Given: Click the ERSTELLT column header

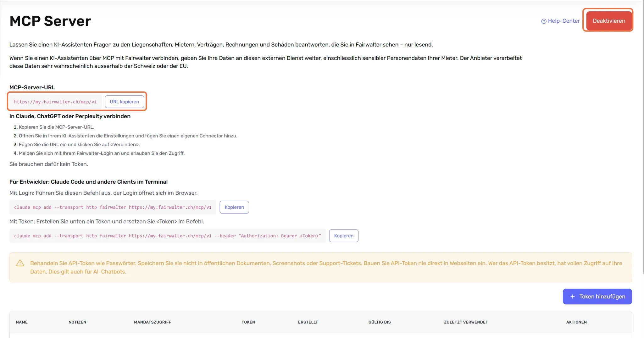Looking at the screenshot, I should click(x=308, y=322).
